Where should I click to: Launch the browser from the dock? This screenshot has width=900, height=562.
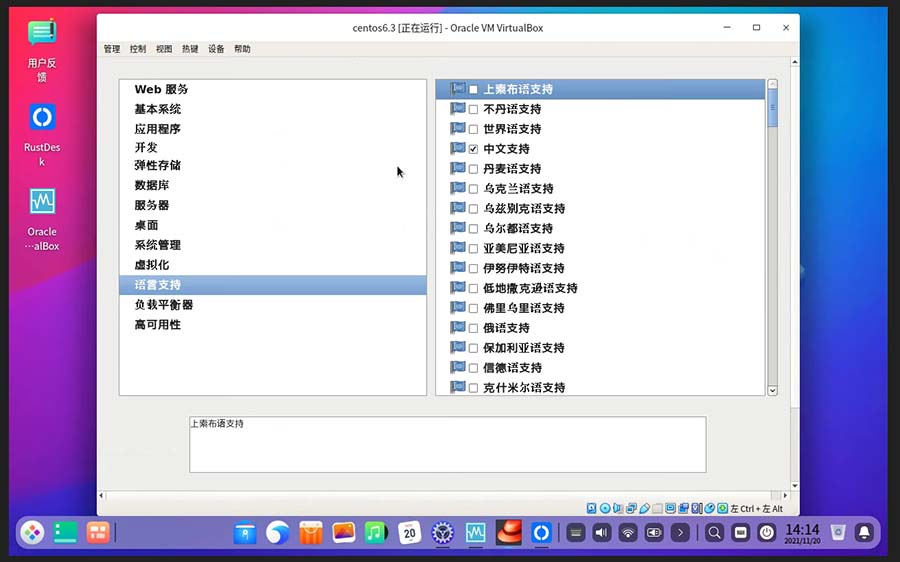[x=278, y=533]
